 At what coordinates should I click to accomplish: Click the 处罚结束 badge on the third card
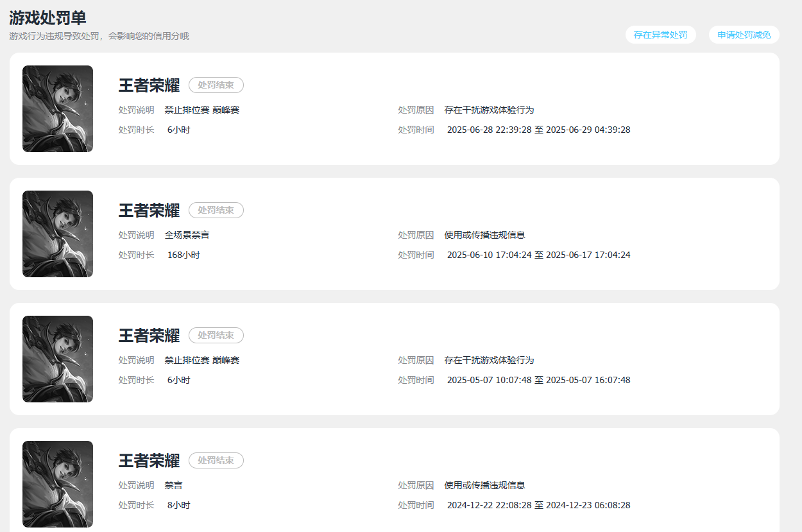[x=216, y=335]
